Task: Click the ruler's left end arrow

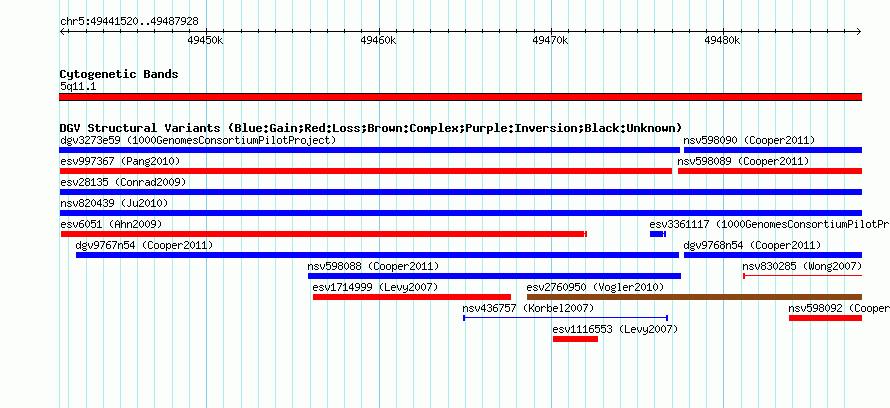Action: (62, 31)
